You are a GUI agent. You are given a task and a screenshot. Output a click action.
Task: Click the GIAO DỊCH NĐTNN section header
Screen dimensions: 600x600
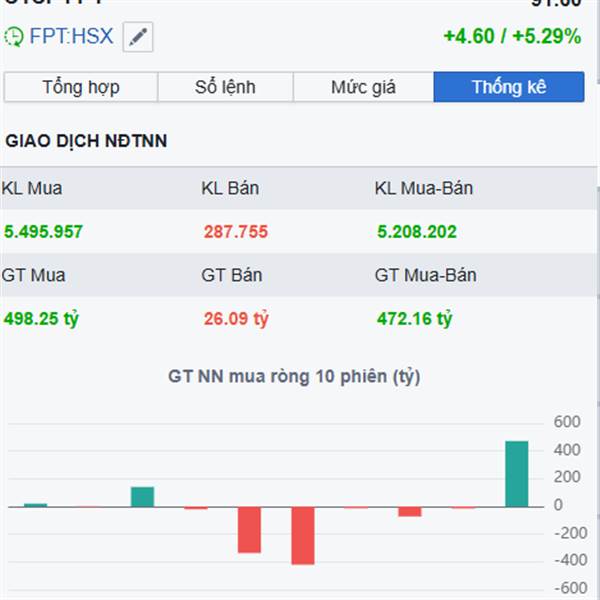coord(86,141)
